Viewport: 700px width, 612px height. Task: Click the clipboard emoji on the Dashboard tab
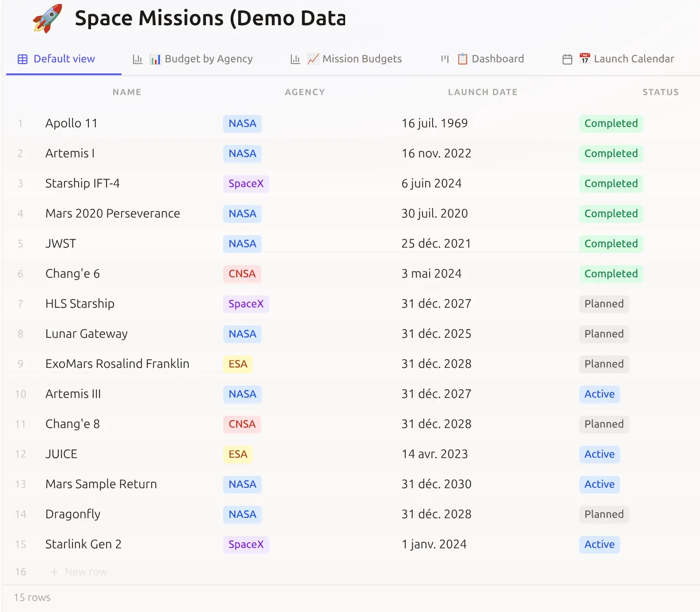463,59
